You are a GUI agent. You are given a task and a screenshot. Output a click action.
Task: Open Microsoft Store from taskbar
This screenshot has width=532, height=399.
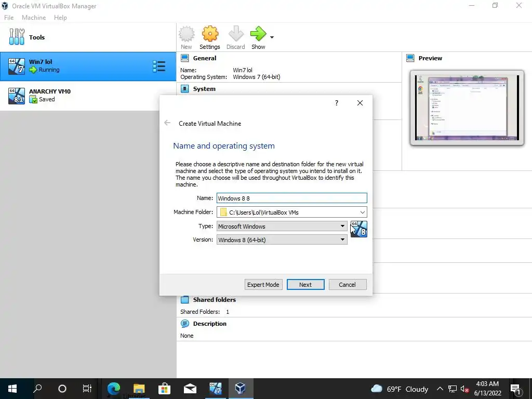(x=164, y=389)
